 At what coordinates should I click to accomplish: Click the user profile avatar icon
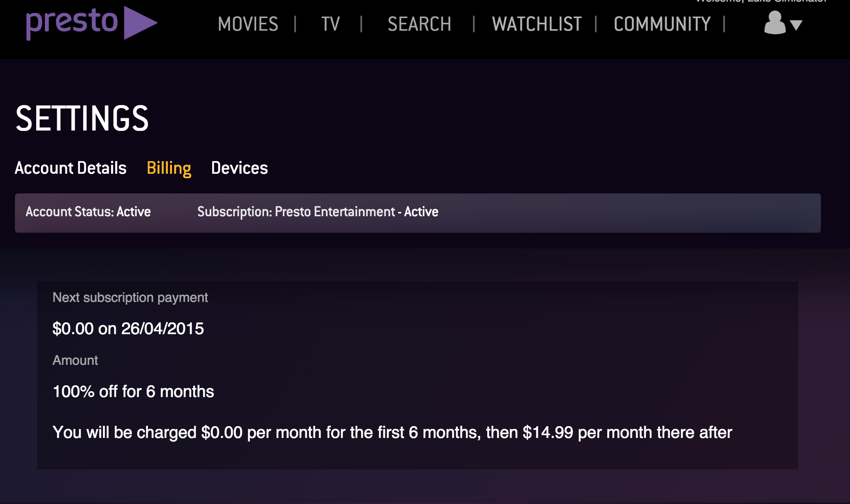pos(774,23)
